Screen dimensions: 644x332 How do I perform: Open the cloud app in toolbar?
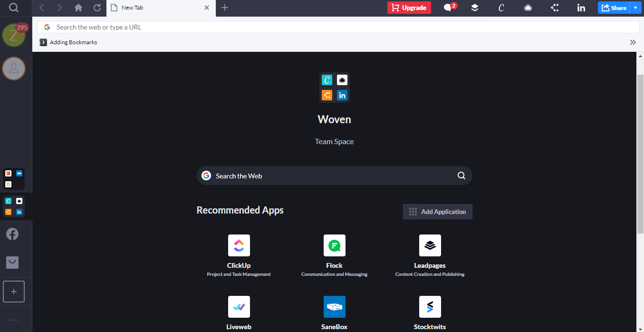528,8
